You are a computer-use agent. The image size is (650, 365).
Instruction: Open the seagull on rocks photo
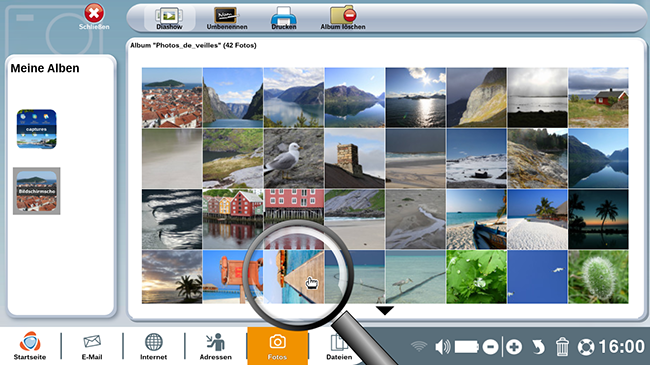[293, 158]
